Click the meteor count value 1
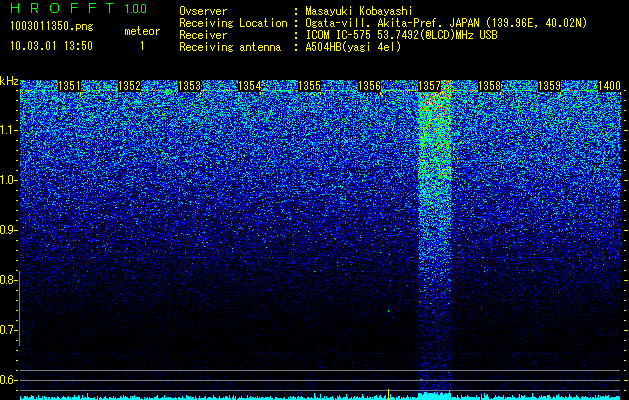 [142, 46]
